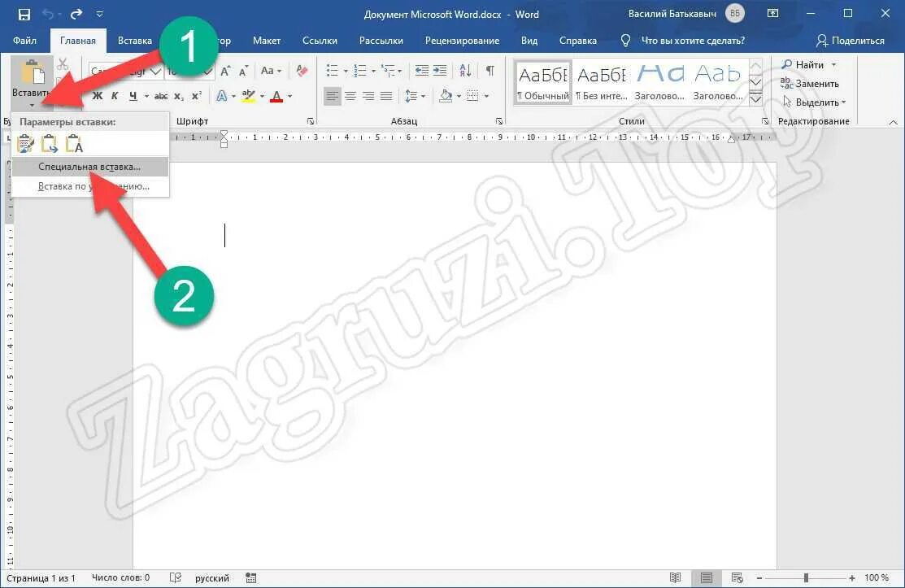Click the proofing status icon in the status bar
The height and width of the screenshot is (588, 905).
176,577
